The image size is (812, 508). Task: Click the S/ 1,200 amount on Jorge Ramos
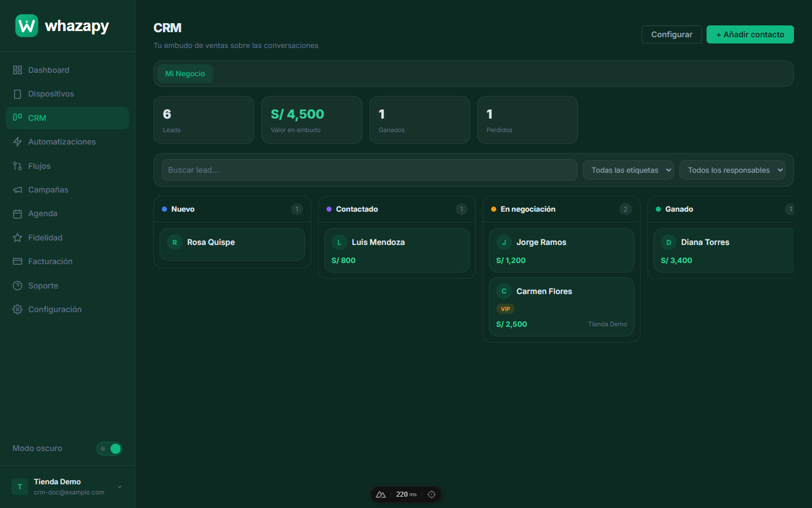pyautogui.click(x=511, y=260)
